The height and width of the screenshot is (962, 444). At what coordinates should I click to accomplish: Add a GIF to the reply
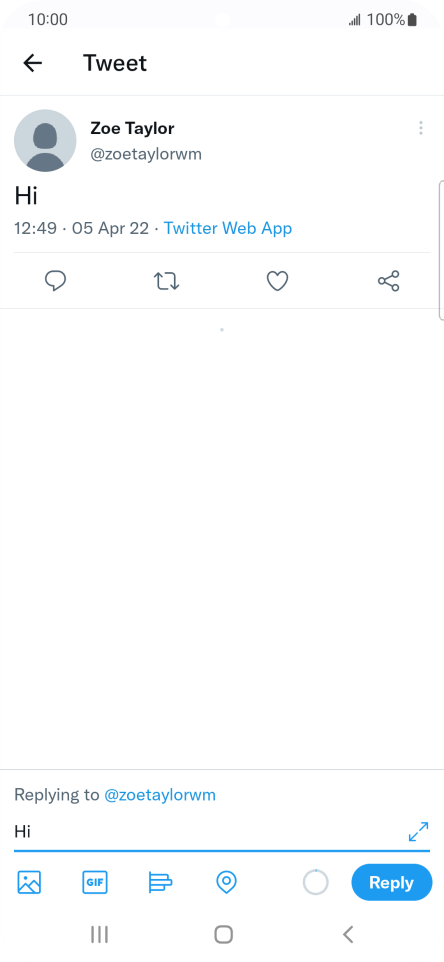pyautogui.click(x=94, y=883)
